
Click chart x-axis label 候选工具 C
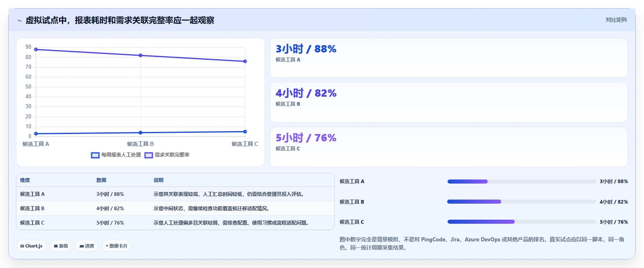pyautogui.click(x=245, y=144)
